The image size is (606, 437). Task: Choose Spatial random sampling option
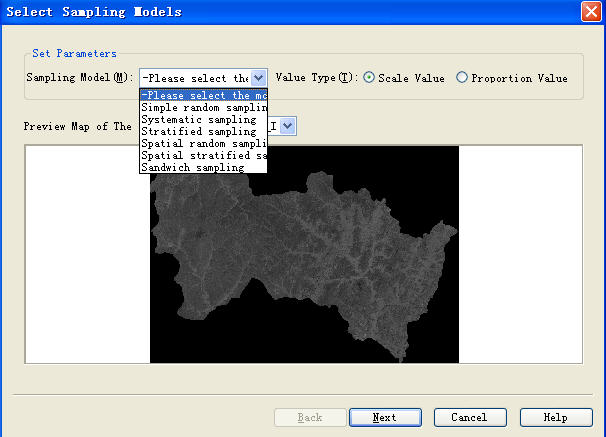click(x=203, y=143)
